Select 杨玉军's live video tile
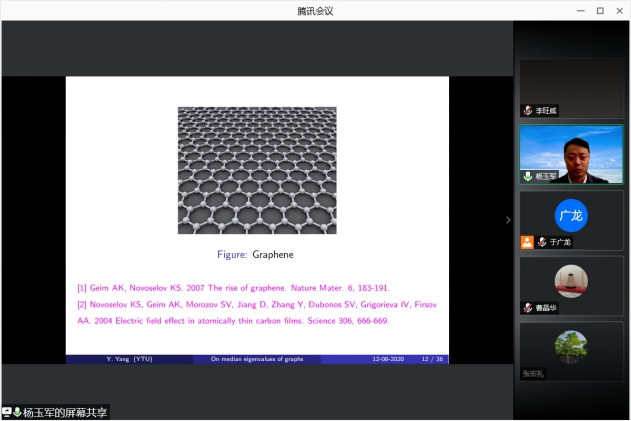 pyautogui.click(x=571, y=153)
